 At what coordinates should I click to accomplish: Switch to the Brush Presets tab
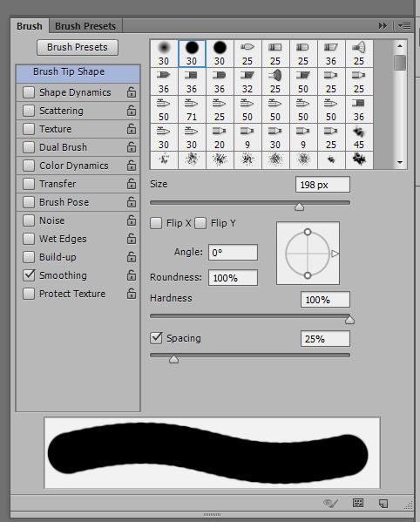coord(85,26)
